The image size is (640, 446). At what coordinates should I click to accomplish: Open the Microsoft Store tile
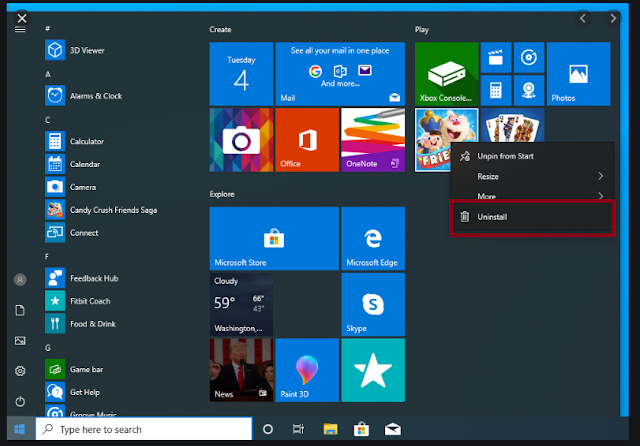(x=274, y=239)
